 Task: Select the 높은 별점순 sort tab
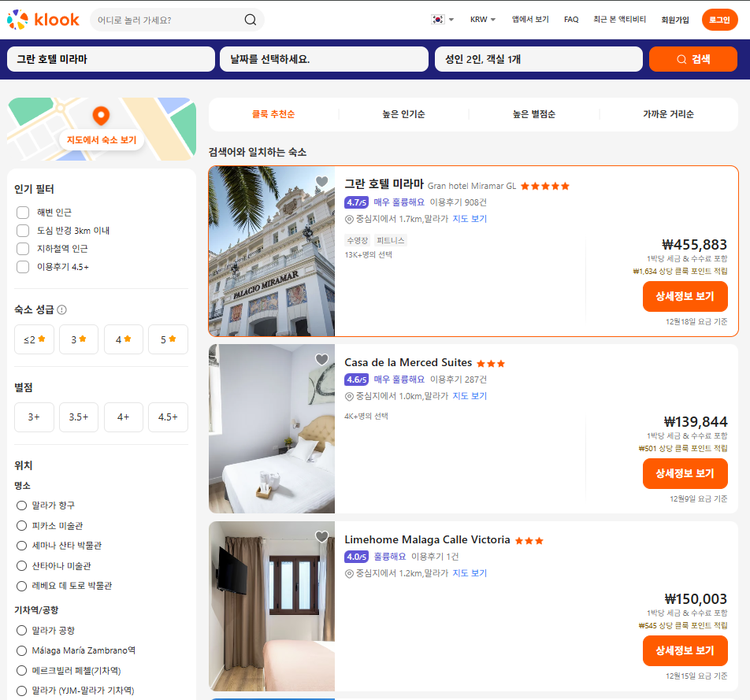click(x=534, y=114)
